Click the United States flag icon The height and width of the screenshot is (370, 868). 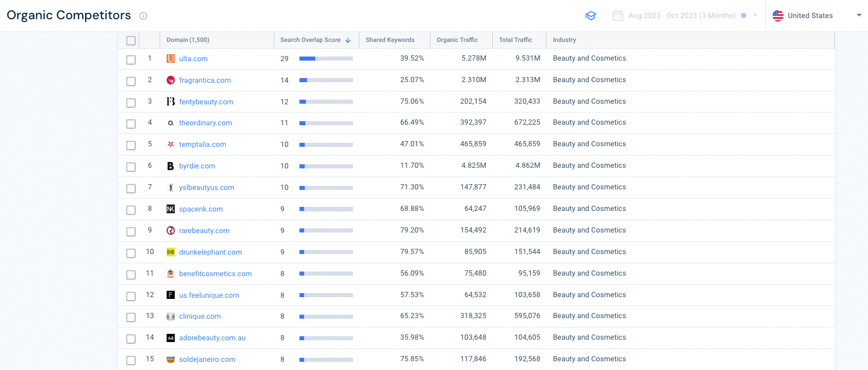point(778,16)
